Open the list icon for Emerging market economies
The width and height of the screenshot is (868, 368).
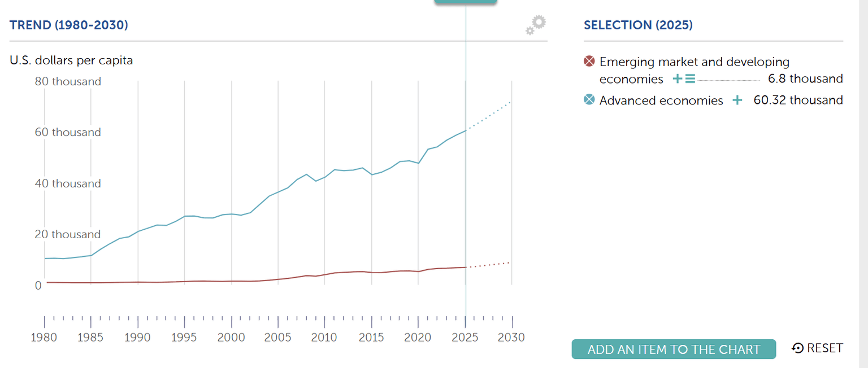(x=689, y=78)
